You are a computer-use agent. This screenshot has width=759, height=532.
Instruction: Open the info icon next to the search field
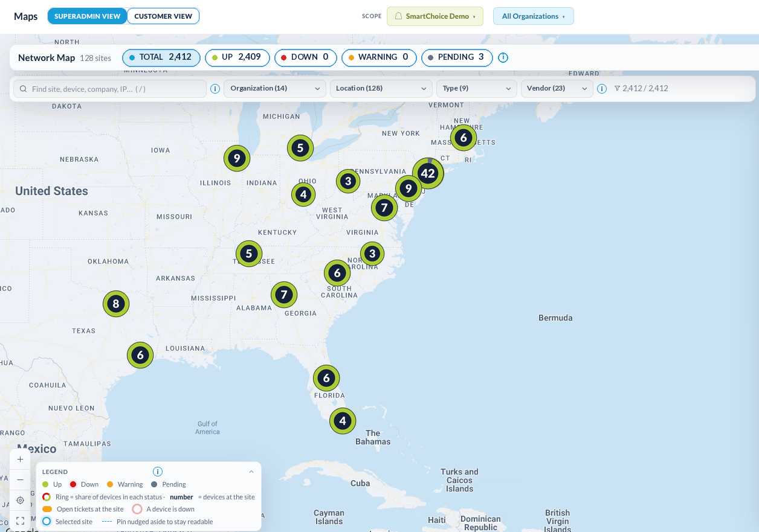(x=215, y=89)
